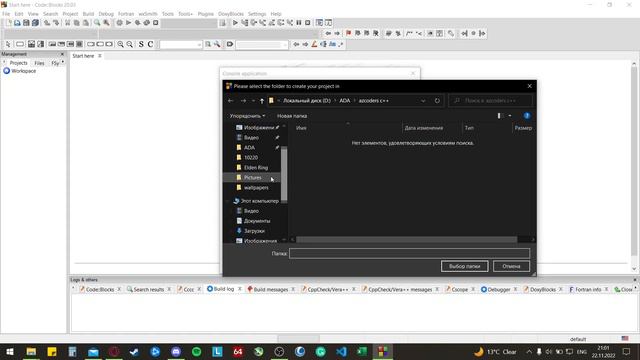Click the red bookmark flag icon
The height and width of the screenshot is (360, 640).
349,33
